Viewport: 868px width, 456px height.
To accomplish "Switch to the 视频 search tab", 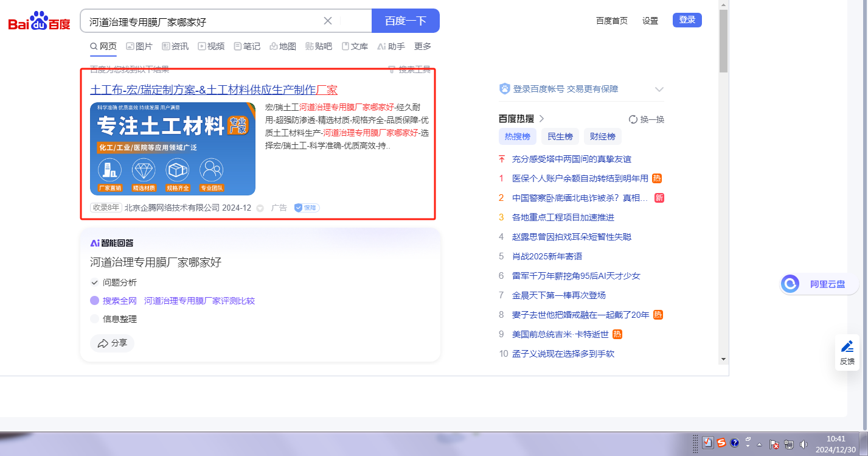I will click(210, 46).
